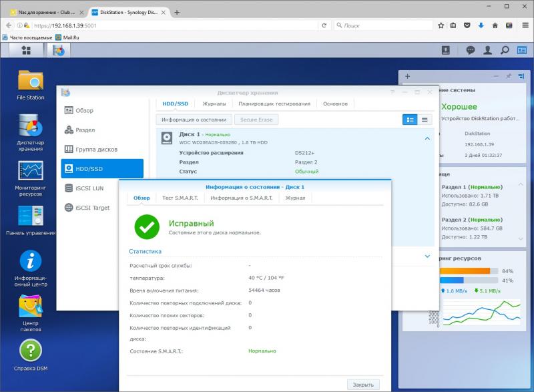Open the Планировщик тестирования tab
The height and width of the screenshot is (392, 534).
(x=274, y=104)
